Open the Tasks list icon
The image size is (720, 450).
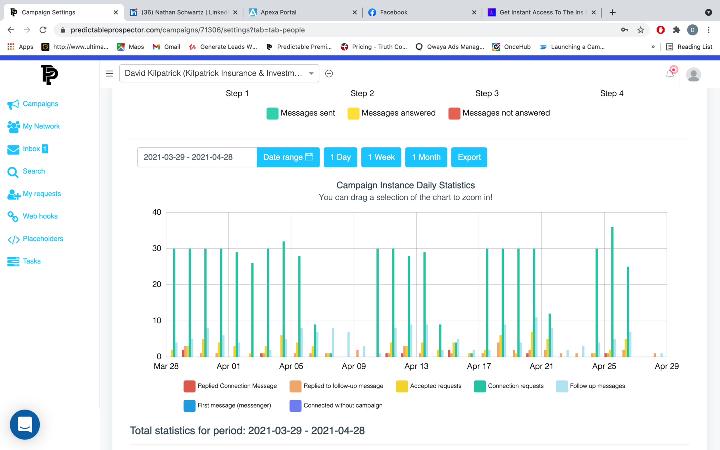pos(13,261)
